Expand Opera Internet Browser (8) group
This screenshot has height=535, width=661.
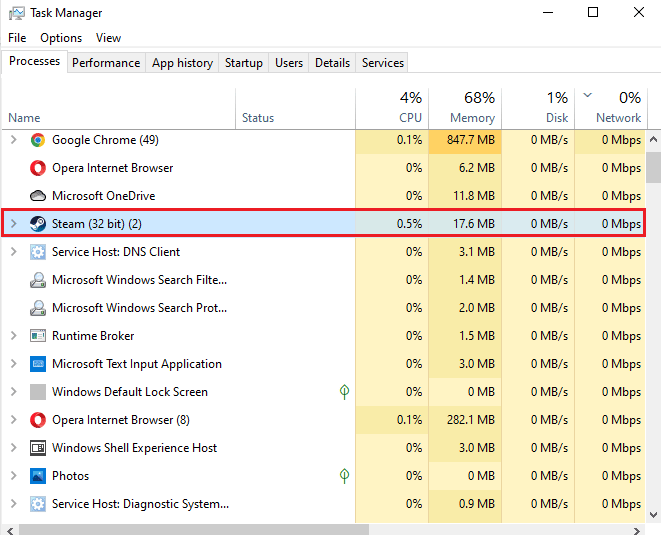pos(13,419)
